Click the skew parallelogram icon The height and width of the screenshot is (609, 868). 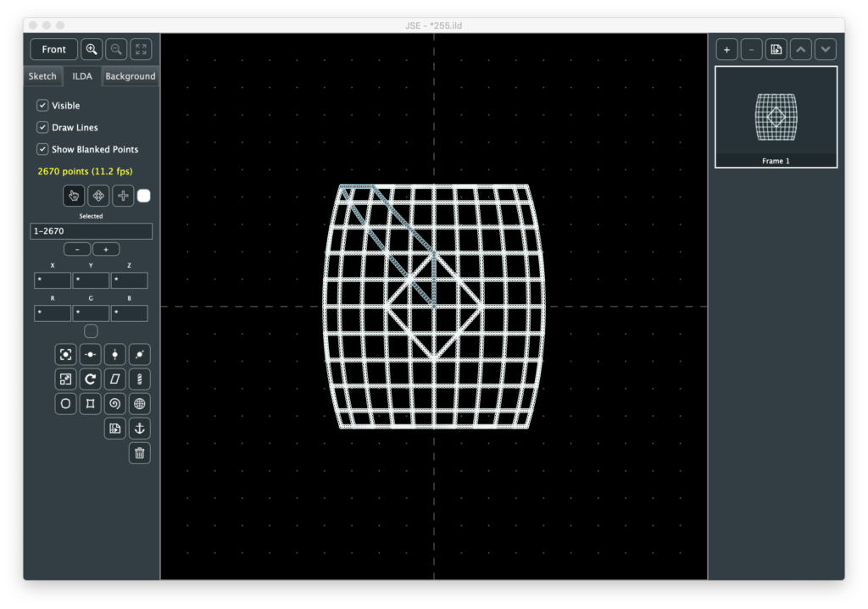point(115,379)
